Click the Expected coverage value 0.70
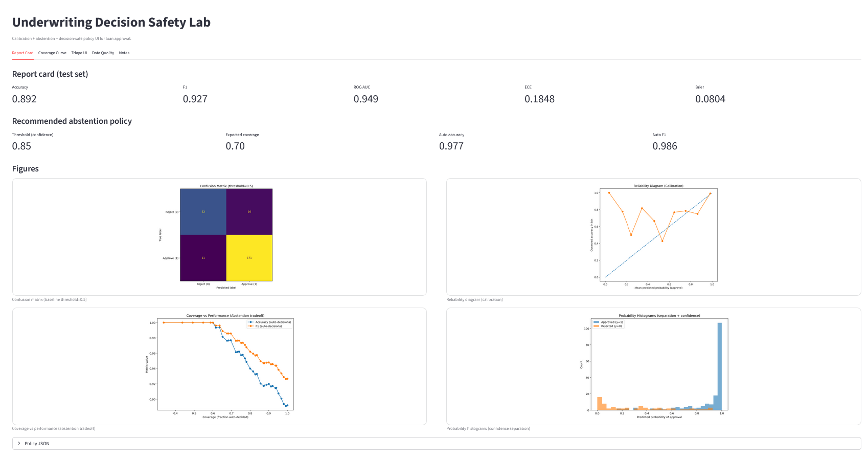Screen dimensions: 868x458 (235, 146)
